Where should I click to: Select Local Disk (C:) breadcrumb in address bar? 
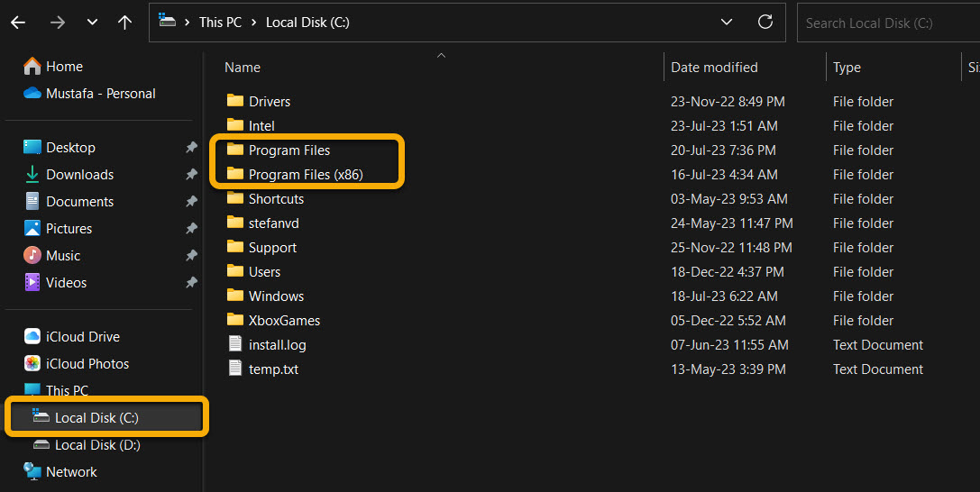[307, 23]
